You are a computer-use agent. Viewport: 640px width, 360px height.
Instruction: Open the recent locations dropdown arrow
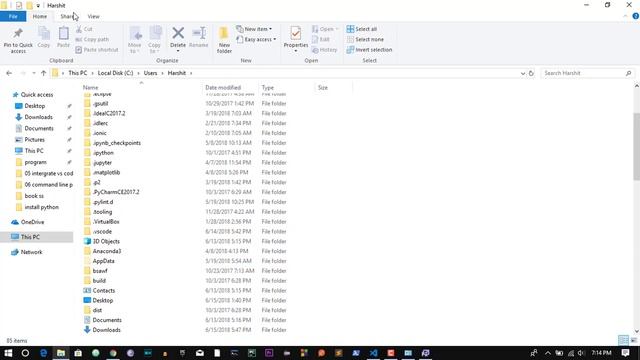coord(33,73)
